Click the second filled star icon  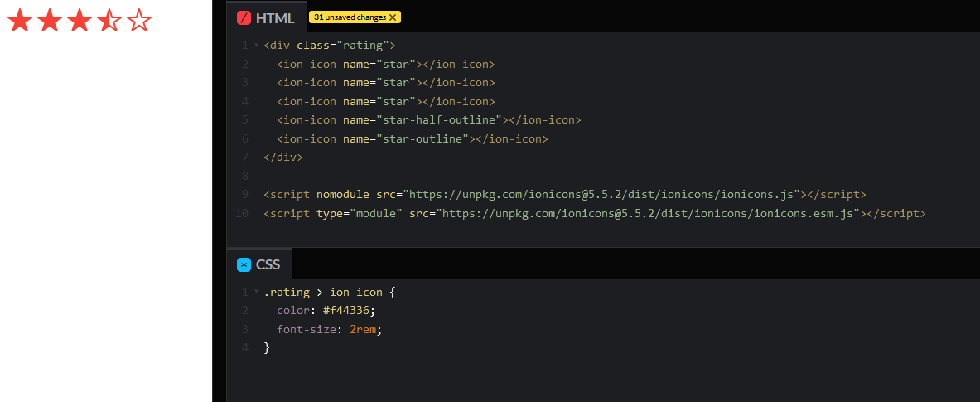coord(50,21)
